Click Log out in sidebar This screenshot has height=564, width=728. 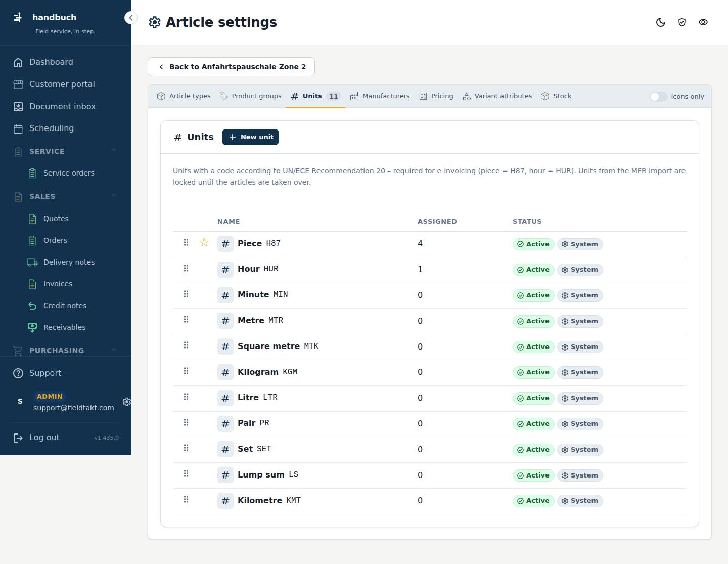coord(44,438)
